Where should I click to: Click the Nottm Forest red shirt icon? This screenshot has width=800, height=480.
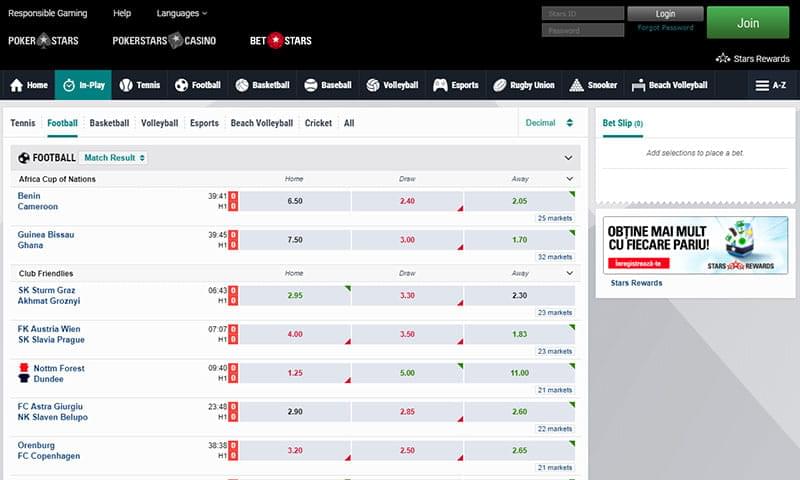click(x=23, y=367)
